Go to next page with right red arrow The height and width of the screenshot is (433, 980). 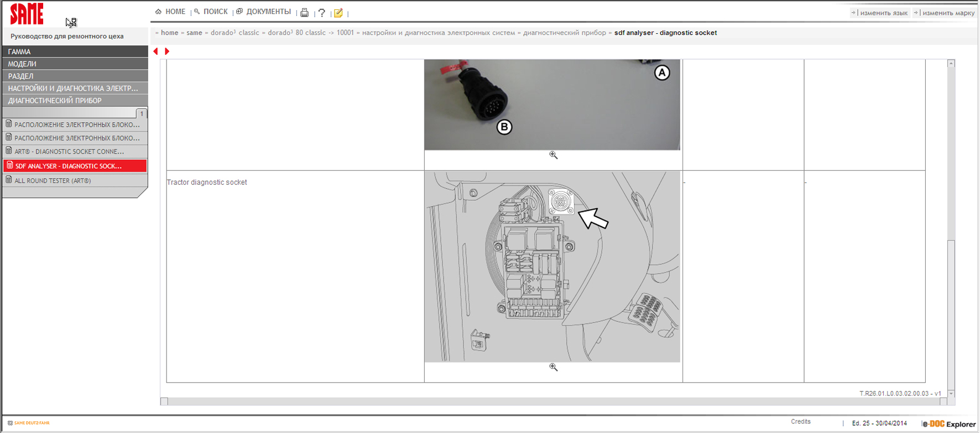[167, 51]
